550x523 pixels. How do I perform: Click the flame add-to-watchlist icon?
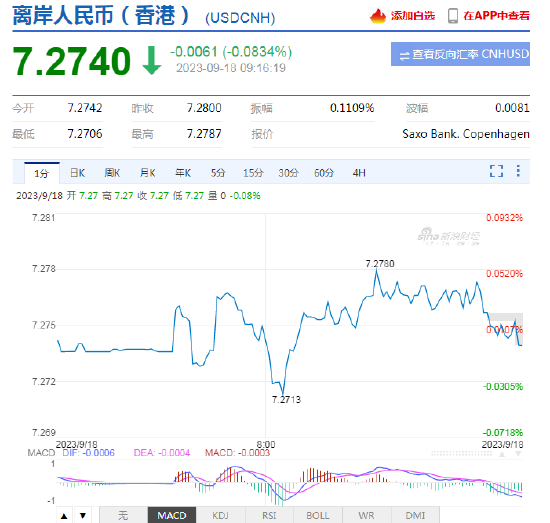click(x=378, y=16)
